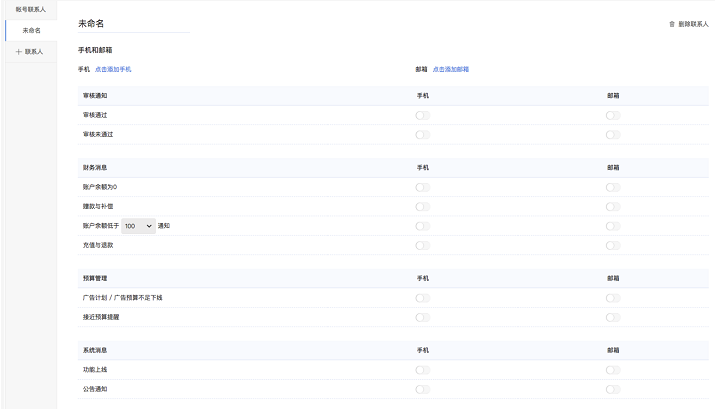The image size is (715, 409).
Task: Enable 邮箱 toggle for 审核未通过
Action: click(x=612, y=134)
